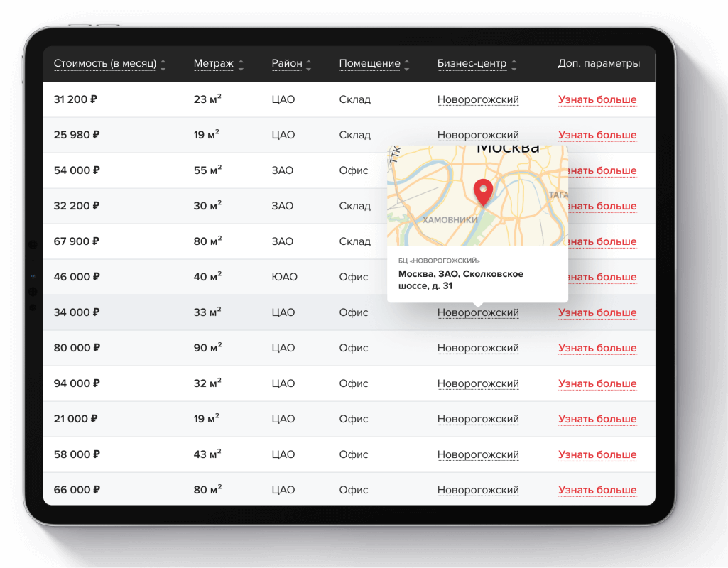Open Новорогожский link in 31 200 ₽ row
Viewport: 728px width, 568px height.
[478, 99]
